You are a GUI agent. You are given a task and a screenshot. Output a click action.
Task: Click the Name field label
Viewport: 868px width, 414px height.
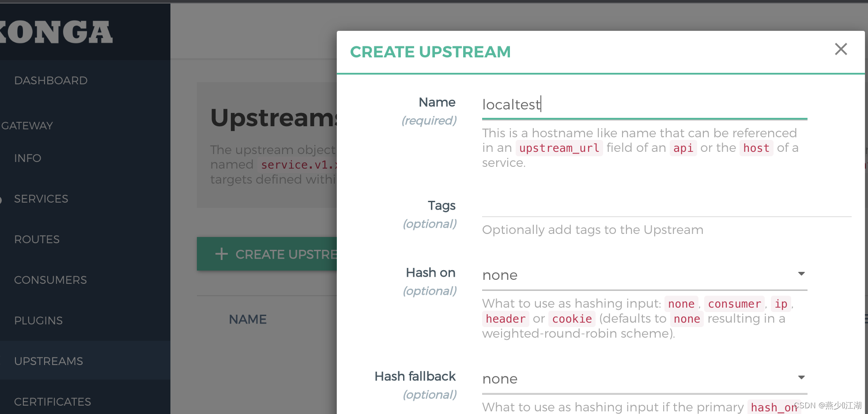437,102
